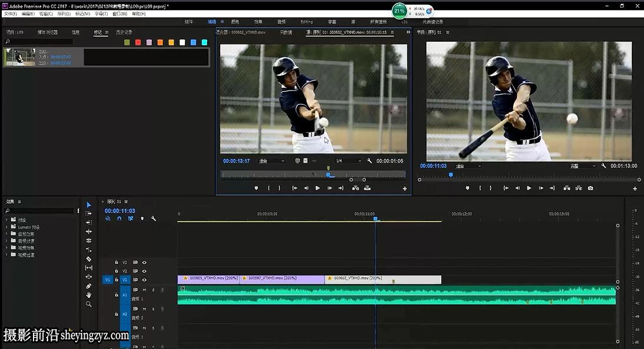Open Source monitor button editor plus
Viewport: 644px width, 349px height.
point(404,188)
